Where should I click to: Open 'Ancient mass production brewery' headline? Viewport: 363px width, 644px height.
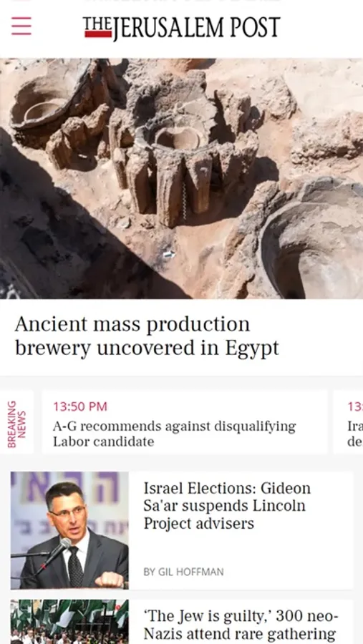coord(147,336)
